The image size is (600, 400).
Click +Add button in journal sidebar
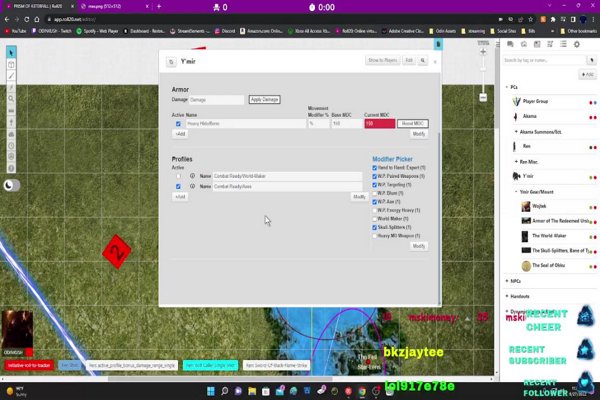(x=587, y=74)
